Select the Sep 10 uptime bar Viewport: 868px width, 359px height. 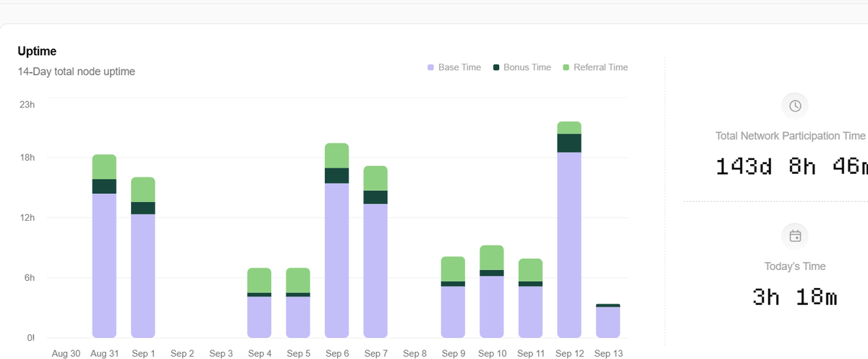tap(492, 292)
